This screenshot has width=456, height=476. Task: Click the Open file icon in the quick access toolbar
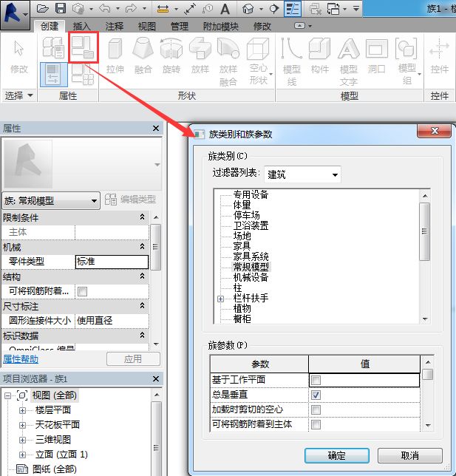point(43,8)
